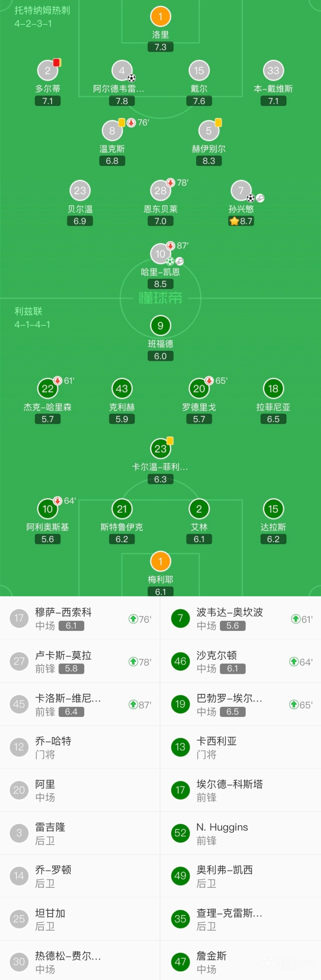Tap yellow card icon beside 赫伊别尔
This screenshot has width=321, height=980.
click(218, 122)
